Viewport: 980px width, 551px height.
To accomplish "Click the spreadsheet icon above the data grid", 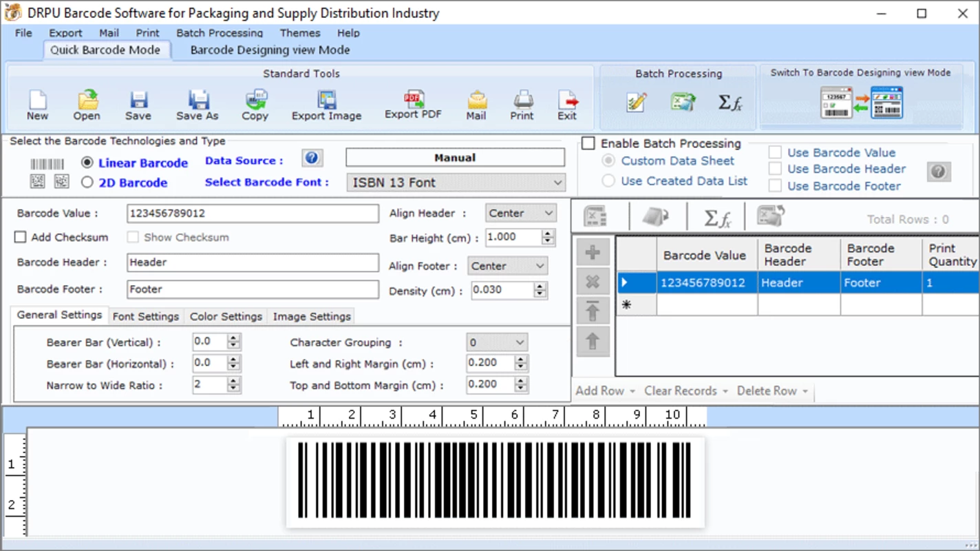I will (595, 217).
